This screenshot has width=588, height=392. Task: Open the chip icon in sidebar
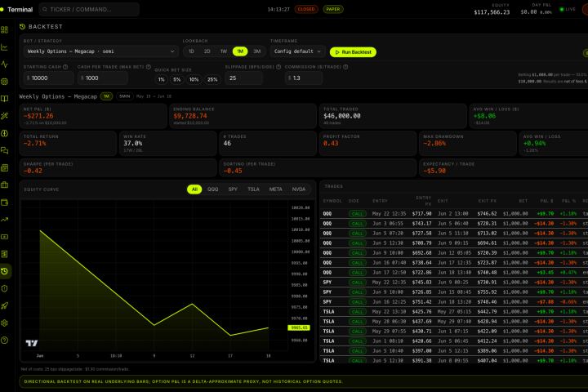[x=5, y=82]
